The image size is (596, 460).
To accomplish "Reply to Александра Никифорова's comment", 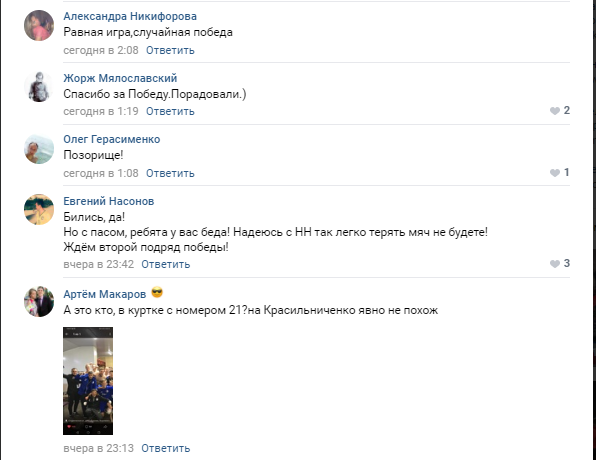I will [x=170, y=50].
